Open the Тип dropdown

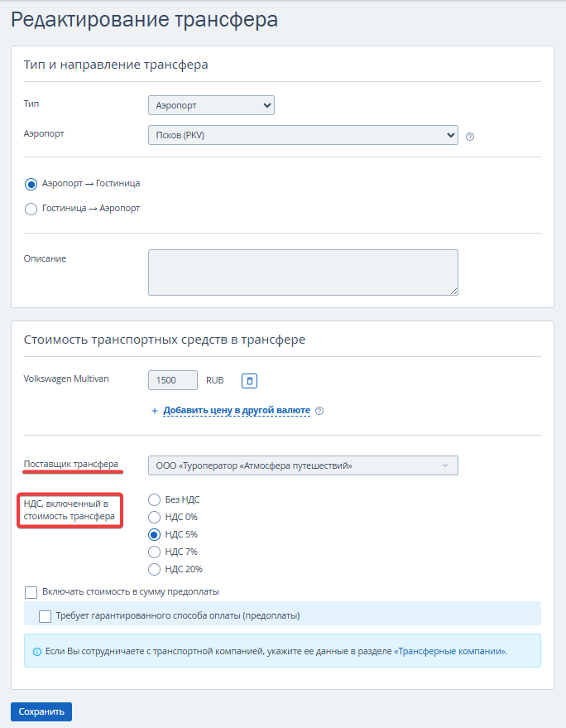click(210, 106)
